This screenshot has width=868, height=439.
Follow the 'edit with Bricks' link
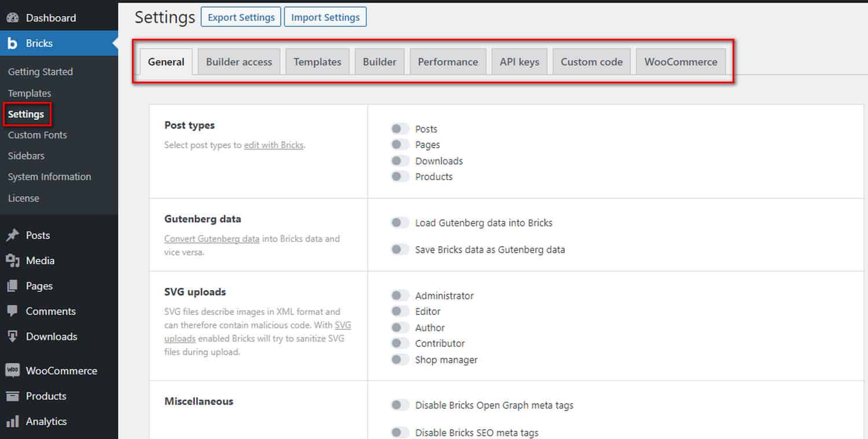point(274,145)
